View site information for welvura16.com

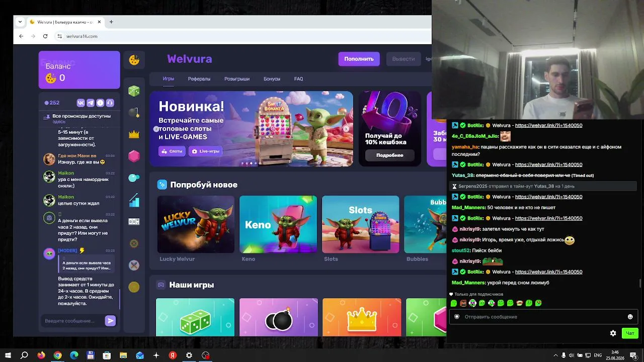click(x=60, y=36)
